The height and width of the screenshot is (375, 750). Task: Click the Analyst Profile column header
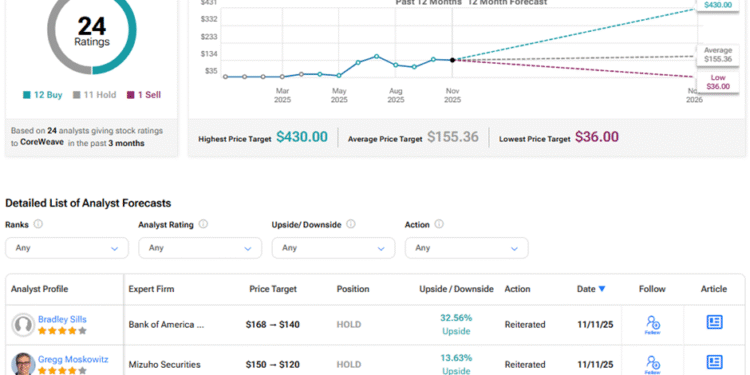click(39, 289)
